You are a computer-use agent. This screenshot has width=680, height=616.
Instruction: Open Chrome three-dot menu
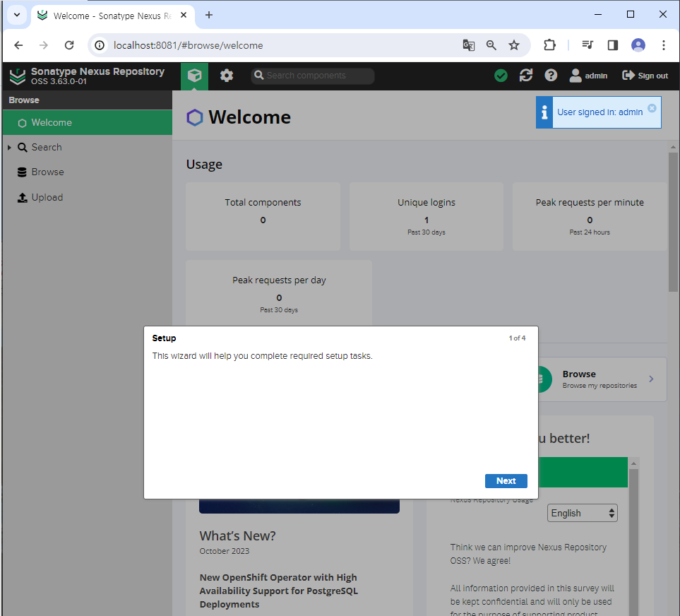(663, 45)
